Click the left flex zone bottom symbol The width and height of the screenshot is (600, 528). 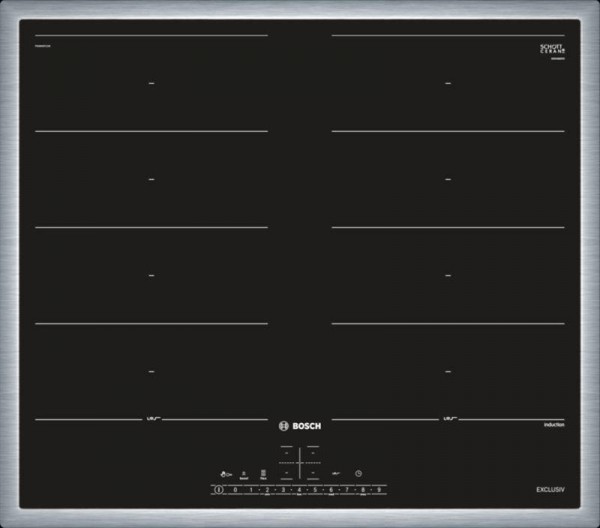(x=152, y=419)
